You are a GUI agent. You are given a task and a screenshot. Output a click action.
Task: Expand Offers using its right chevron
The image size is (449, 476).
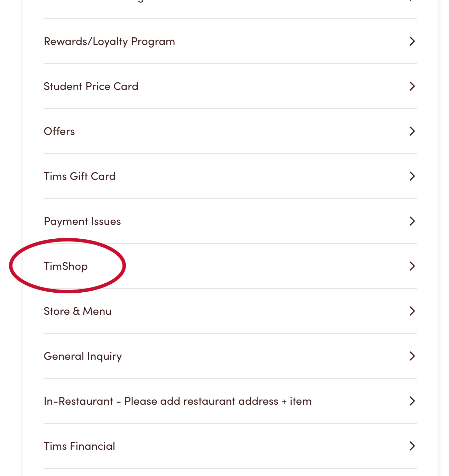(x=412, y=131)
